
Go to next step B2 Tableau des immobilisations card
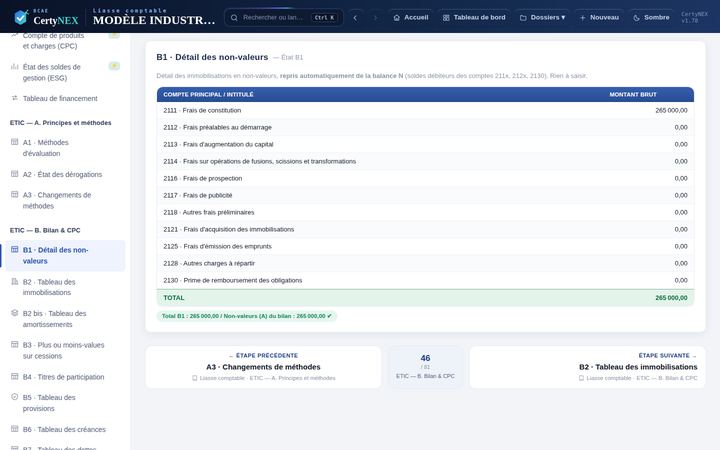[587, 367]
